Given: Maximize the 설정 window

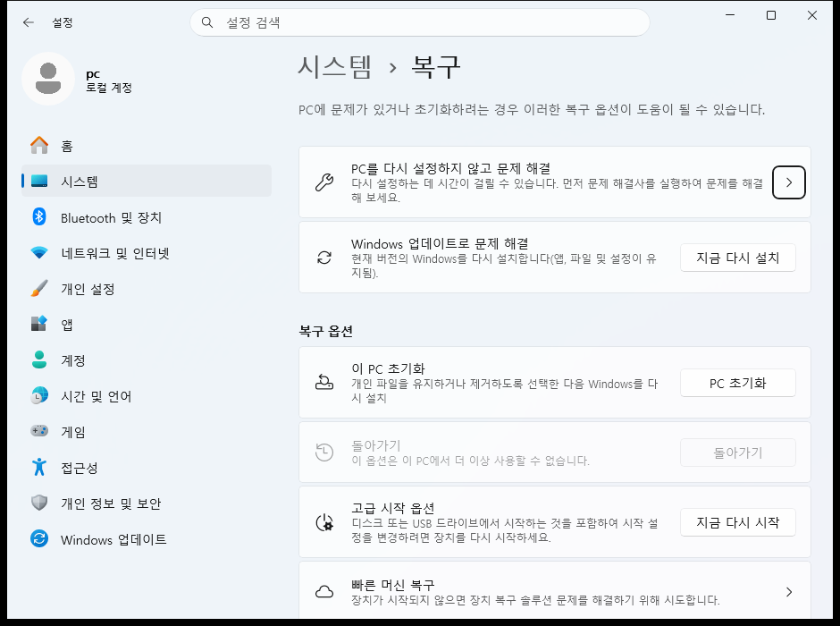Looking at the screenshot, I should pyautogui.click(x=771, y=15).
